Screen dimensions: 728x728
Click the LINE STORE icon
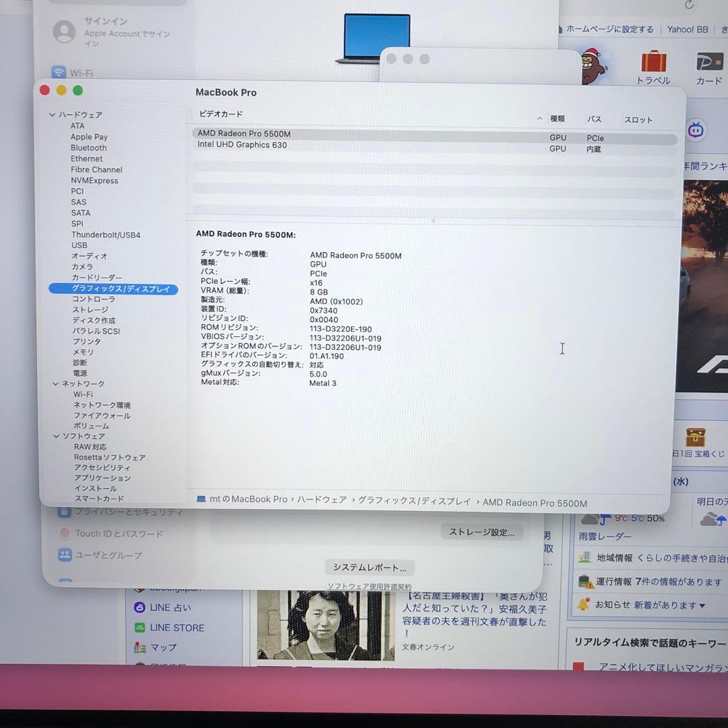(x=140, y=628)
